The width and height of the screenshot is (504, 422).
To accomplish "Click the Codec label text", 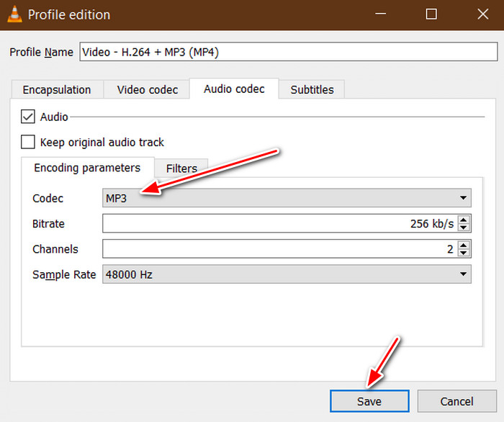I will [48, 198].
